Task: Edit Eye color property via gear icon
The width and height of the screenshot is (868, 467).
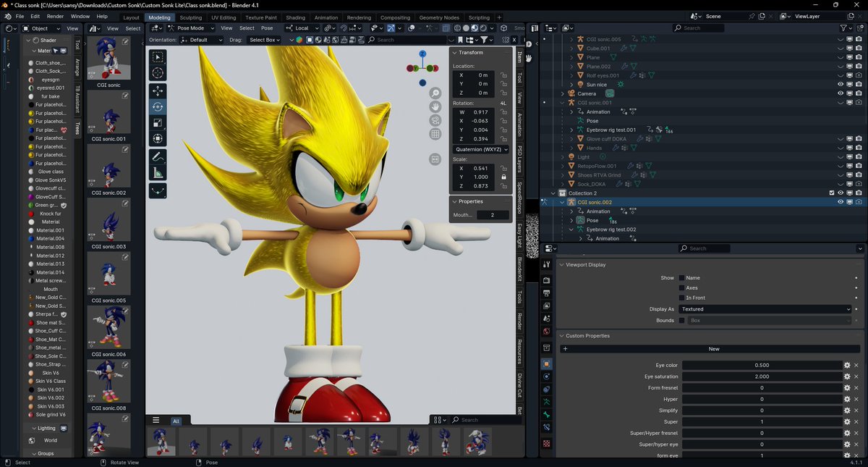Action: click(x=847, y=366)
